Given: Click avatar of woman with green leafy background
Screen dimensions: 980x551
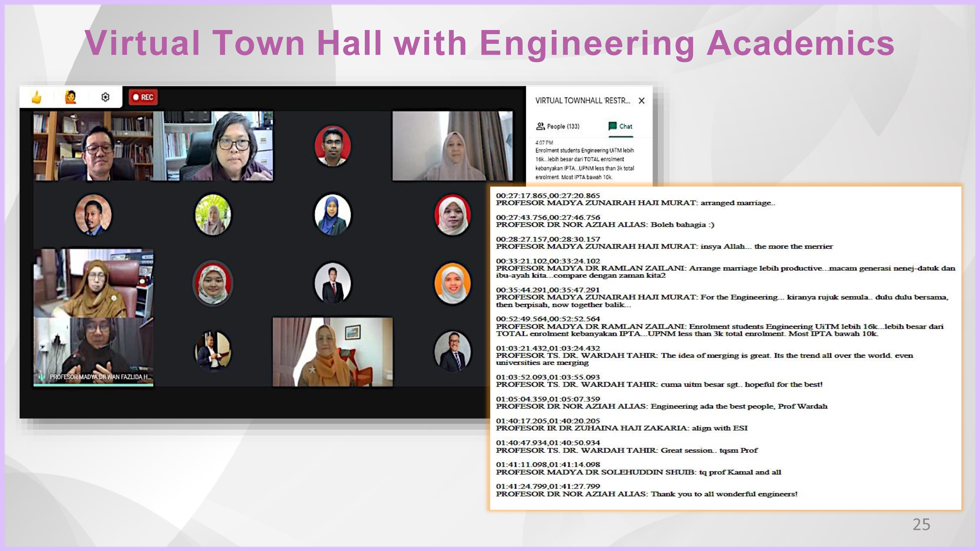Looking at the screenshot, I should pos(213,215).
